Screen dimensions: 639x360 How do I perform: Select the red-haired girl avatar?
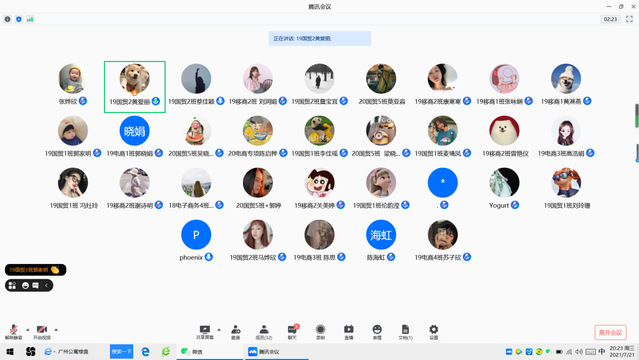tap(258, 235)
